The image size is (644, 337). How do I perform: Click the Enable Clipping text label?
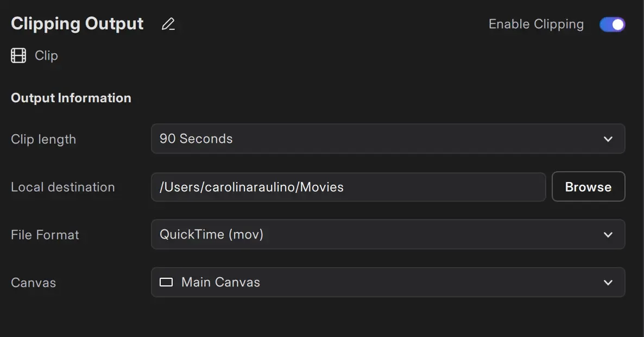tap(536, 24)
